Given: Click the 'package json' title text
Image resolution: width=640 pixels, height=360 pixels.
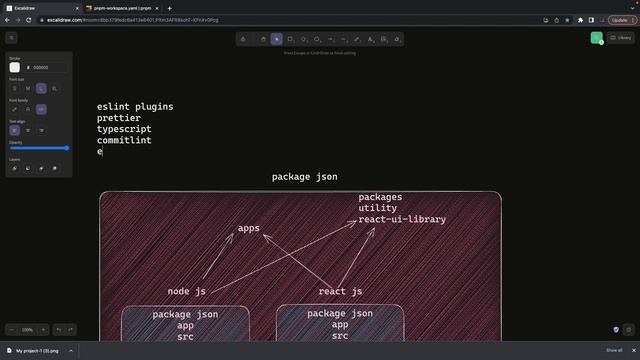Looking at the screenshot, I should (x=304, y=177).
